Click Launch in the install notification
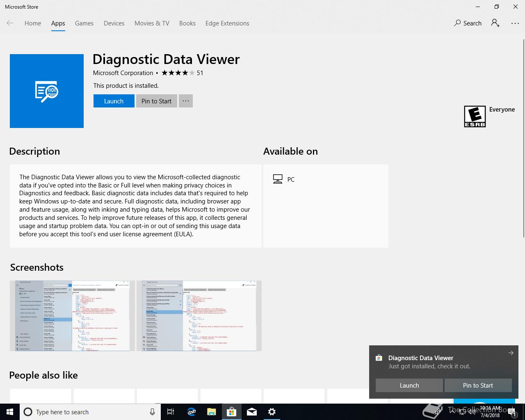 409,385
